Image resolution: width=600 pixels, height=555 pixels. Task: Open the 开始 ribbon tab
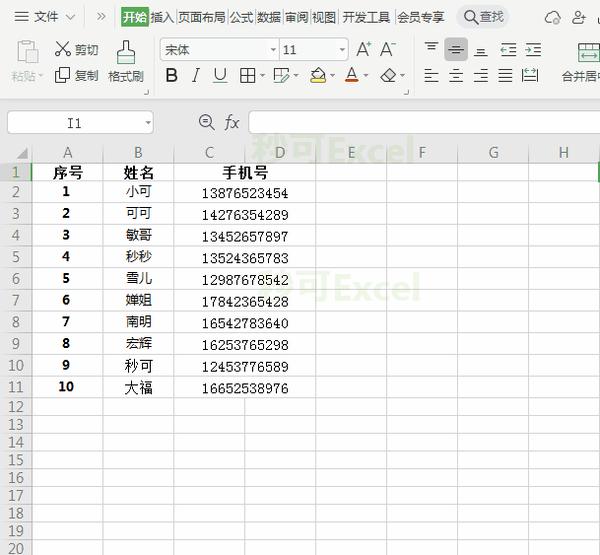point(135,17)
